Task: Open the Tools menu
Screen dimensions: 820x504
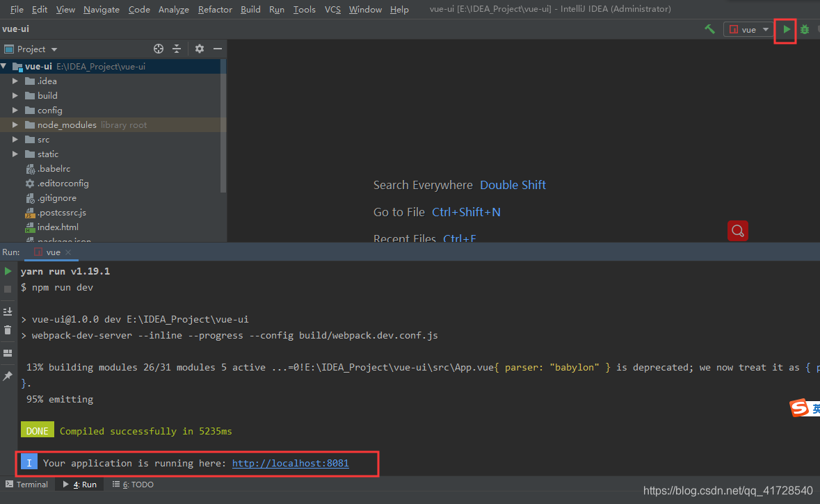Action: [305, 10]
